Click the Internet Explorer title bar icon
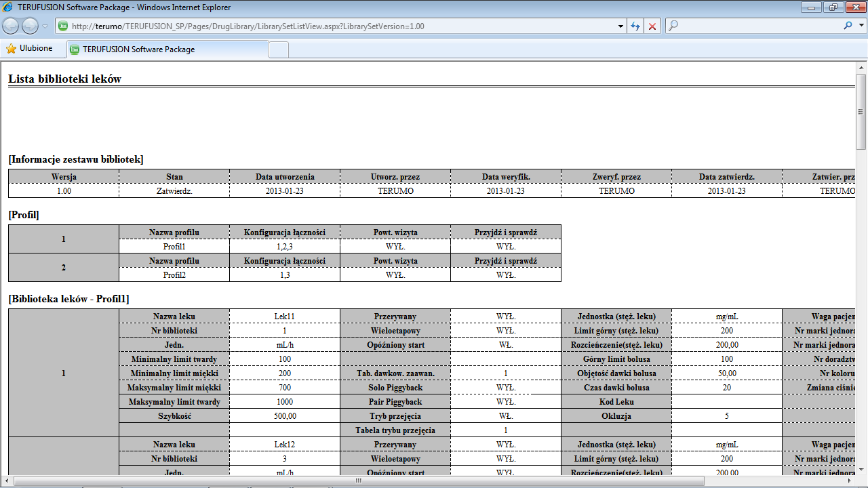 pos(8,7)
